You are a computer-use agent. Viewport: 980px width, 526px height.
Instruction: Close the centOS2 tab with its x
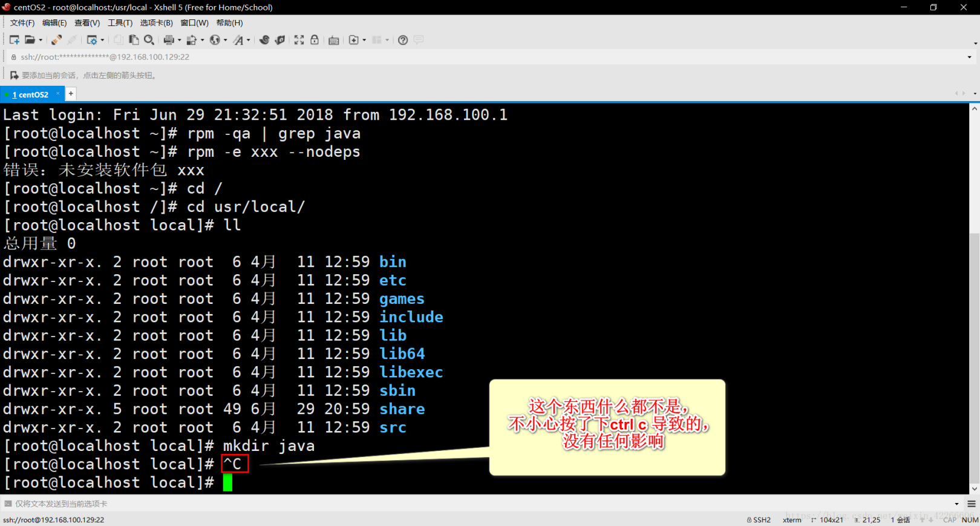[58, 94]
